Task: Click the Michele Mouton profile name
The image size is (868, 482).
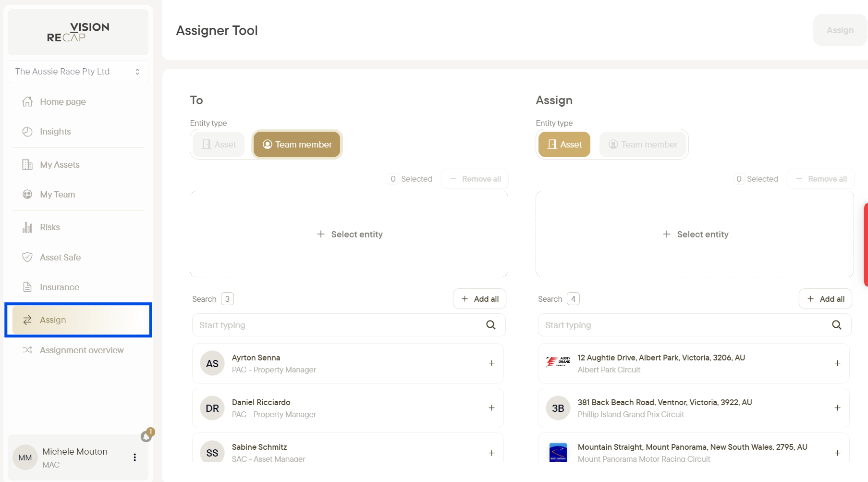Action: coord(75,452)
